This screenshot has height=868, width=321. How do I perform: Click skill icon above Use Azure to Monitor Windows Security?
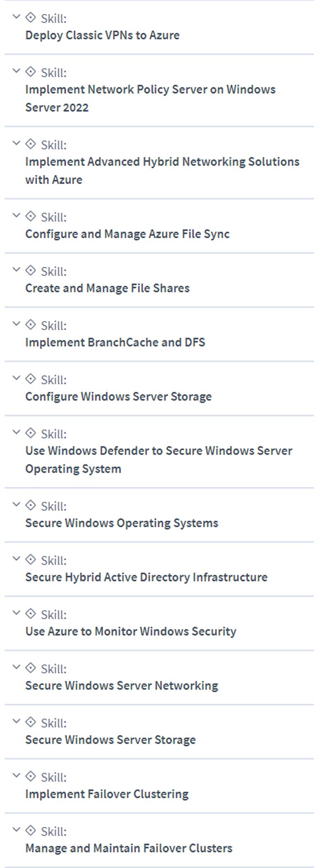tap(30, 613)
